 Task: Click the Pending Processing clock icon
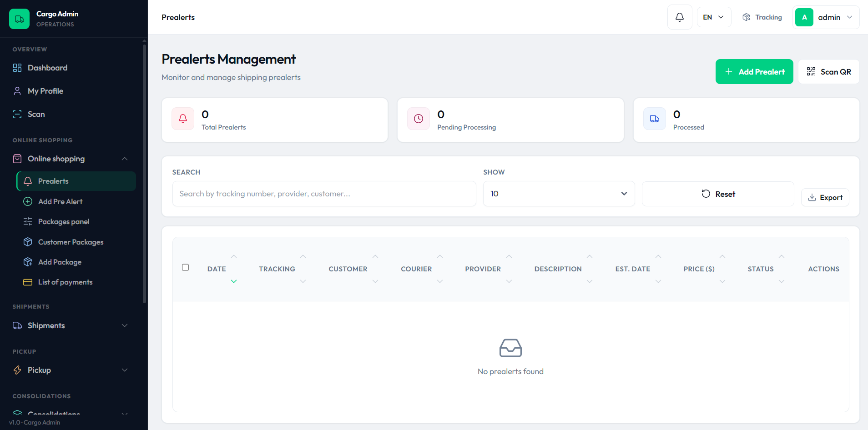pos(419,119)
